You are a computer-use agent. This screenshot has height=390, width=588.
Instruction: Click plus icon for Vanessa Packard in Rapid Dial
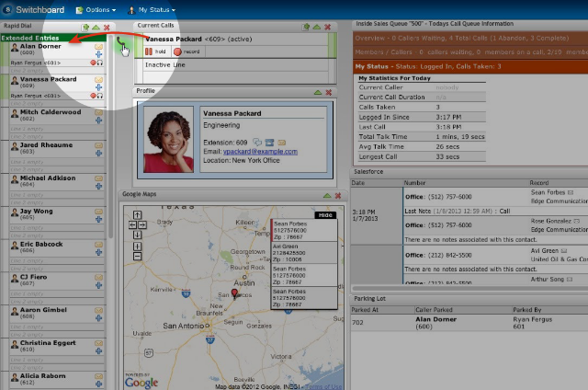coord(98,87)
